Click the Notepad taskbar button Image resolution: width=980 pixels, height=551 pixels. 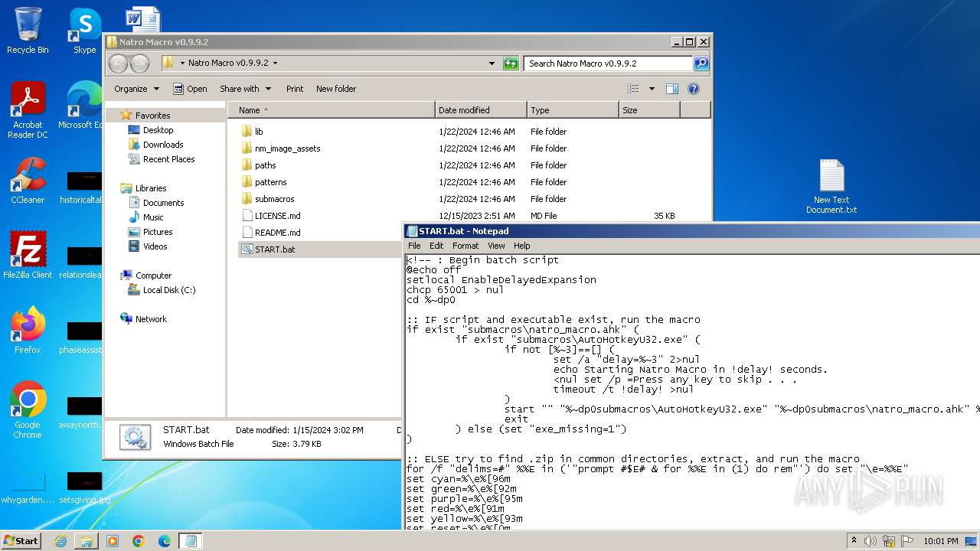pyautogui.click(x=191, y=541)
